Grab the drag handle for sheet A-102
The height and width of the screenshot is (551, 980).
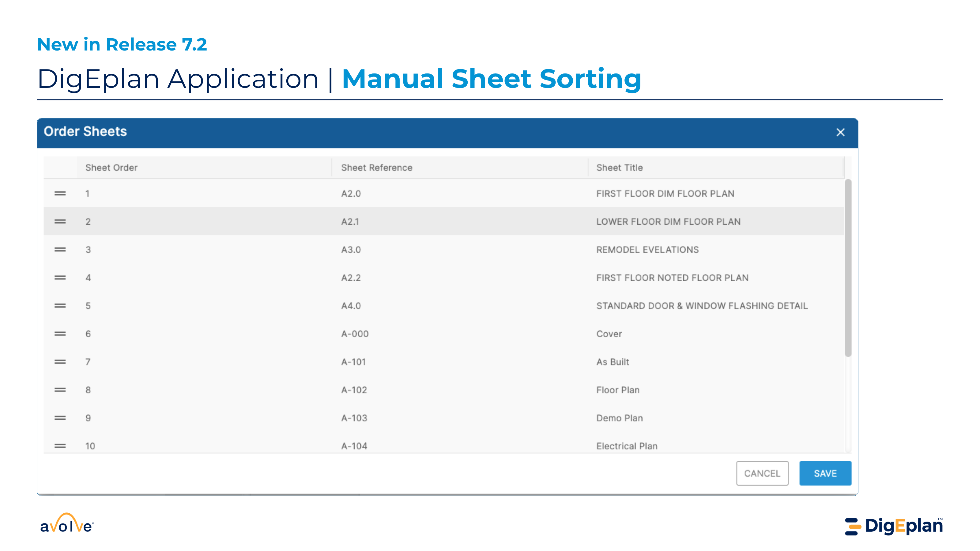(x=60, y=390)
